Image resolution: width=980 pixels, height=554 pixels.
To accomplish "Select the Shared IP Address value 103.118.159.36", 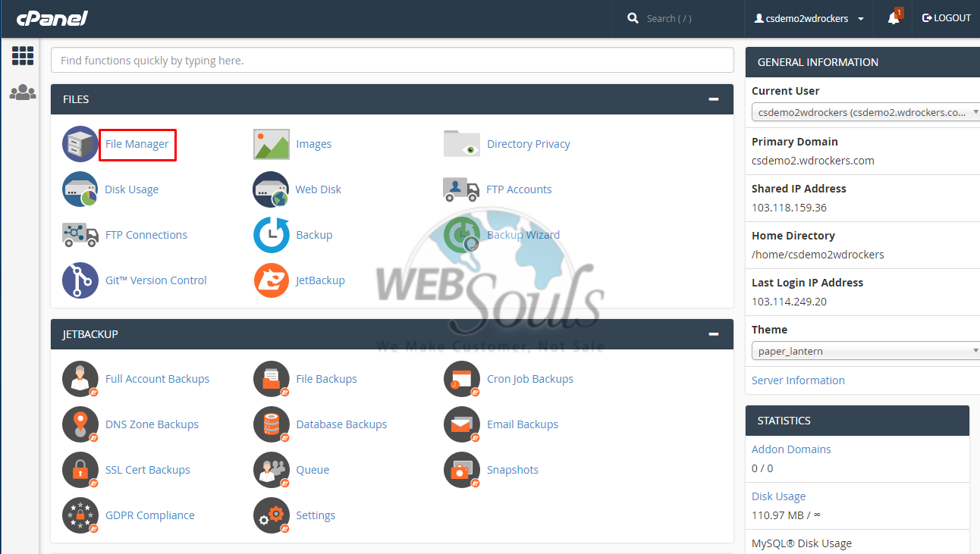I will tap(789, 208).
